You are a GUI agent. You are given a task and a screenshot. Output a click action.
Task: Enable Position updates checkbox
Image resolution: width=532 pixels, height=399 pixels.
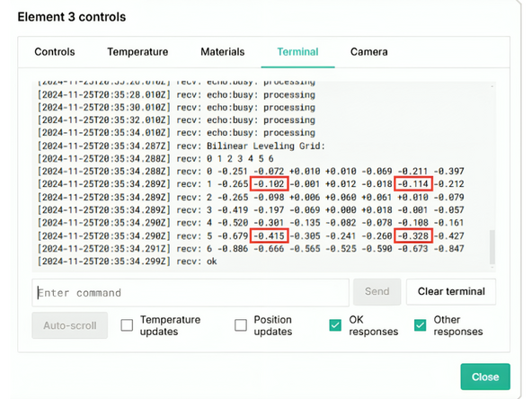(x=241, y=325)
